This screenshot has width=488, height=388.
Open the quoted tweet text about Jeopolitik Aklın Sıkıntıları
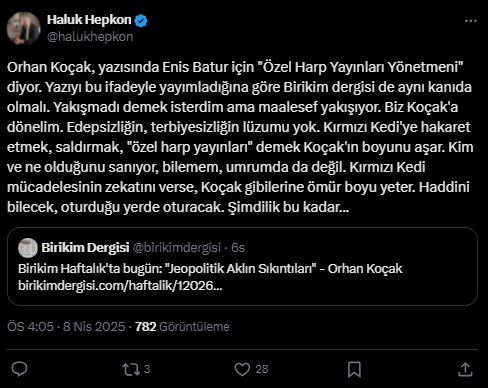pyautogui.click(x=210, y=269)
